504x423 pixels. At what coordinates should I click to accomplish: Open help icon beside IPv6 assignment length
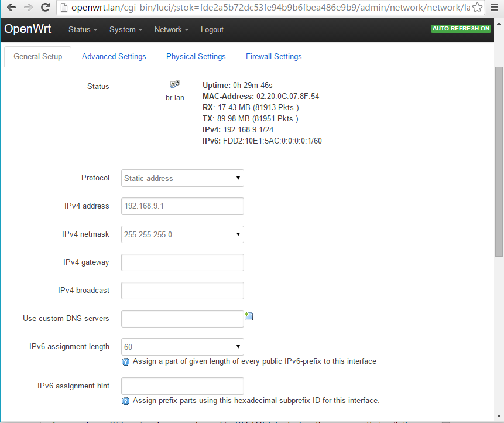(x=125, y=361)
